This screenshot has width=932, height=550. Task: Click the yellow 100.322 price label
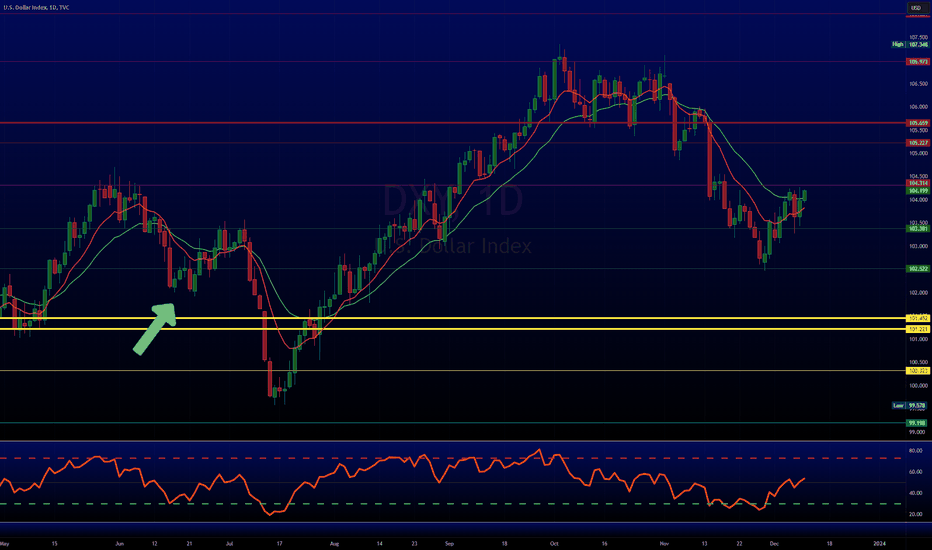pos(918,370)
